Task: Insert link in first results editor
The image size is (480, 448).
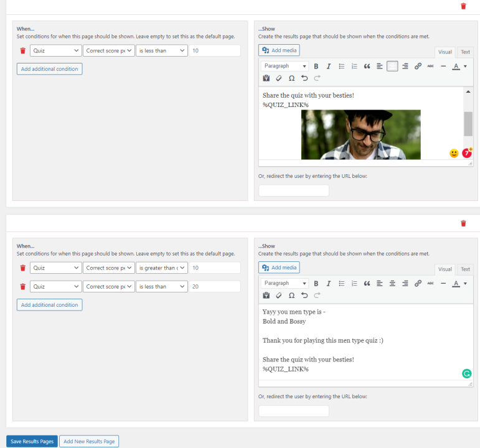Action: click(418, 66)
